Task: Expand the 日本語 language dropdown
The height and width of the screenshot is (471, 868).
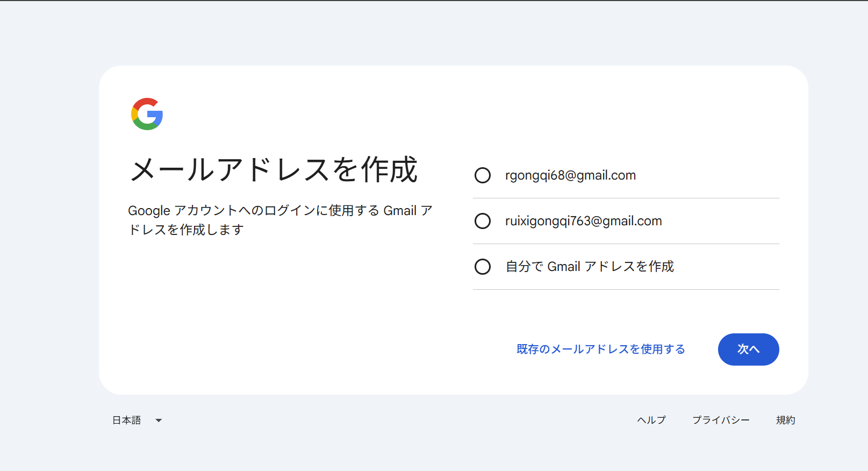Action: (137, 420)
